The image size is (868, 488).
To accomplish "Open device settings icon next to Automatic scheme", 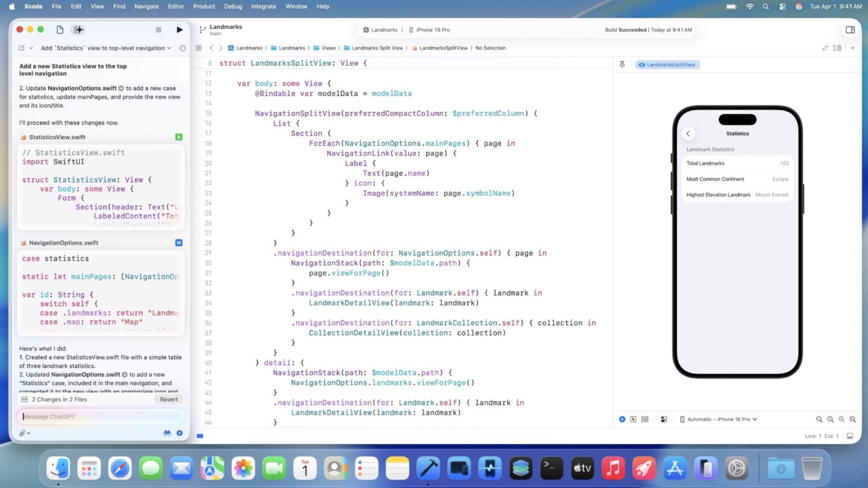I will pyautogui.click(x=664, y=419).
